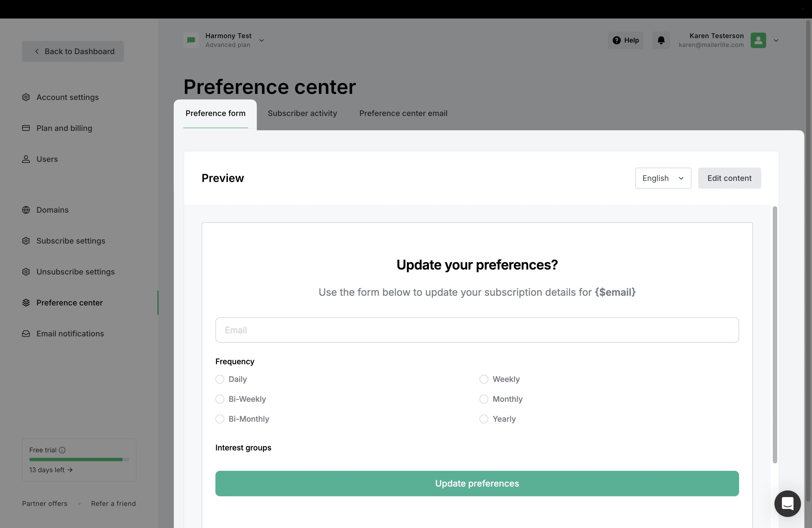Expand the Harmony Test account switcher
Screen dimensions: 812x528
tap(261, 40)
